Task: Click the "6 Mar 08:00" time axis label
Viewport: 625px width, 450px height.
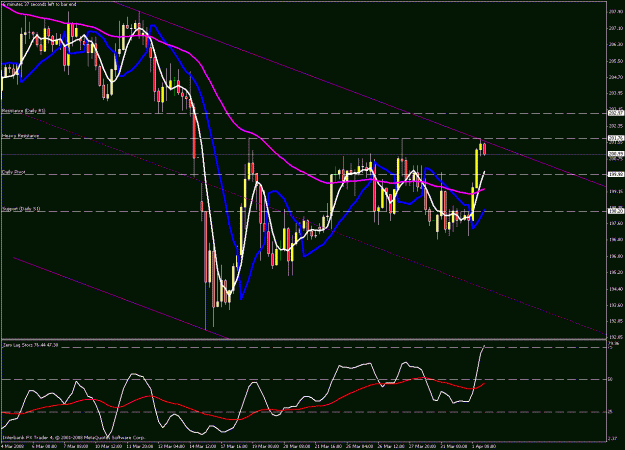Action: pos(43,446)
